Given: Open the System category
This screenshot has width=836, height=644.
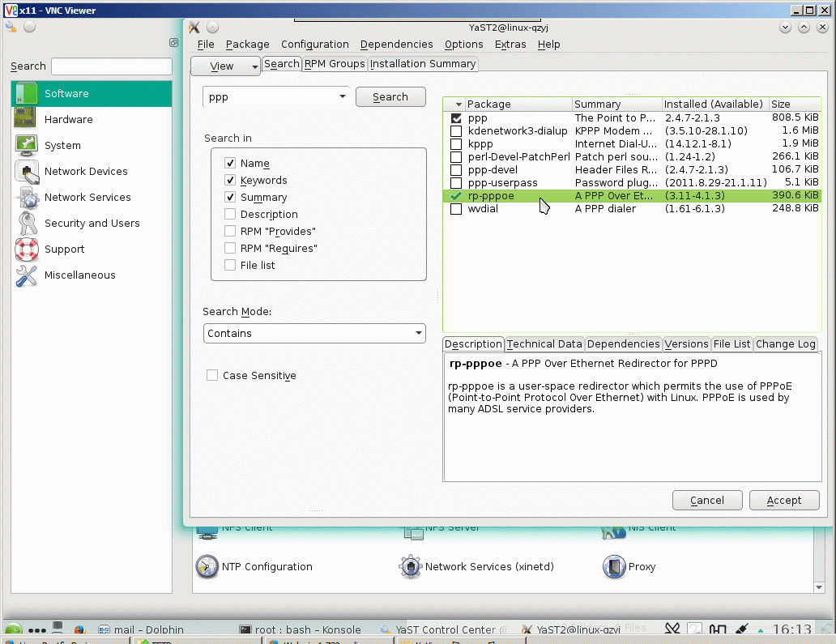Looking at the screenshot, I should point(62,146).
